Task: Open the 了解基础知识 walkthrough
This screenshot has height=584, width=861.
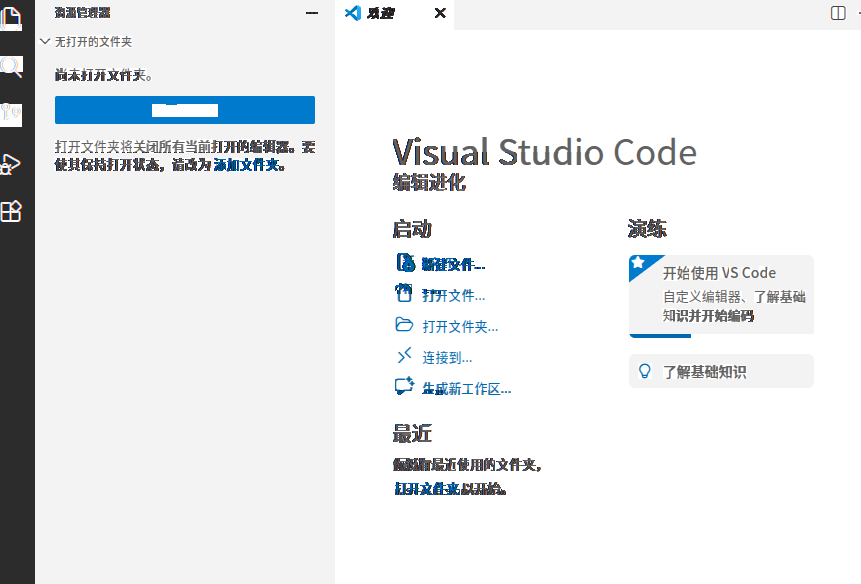Action: (721, 371)
